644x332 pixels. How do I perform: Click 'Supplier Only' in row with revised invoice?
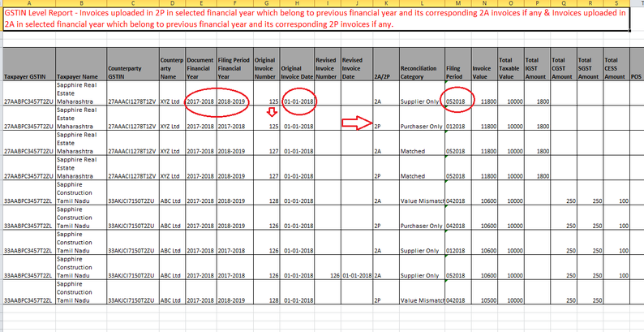[422, 268]
